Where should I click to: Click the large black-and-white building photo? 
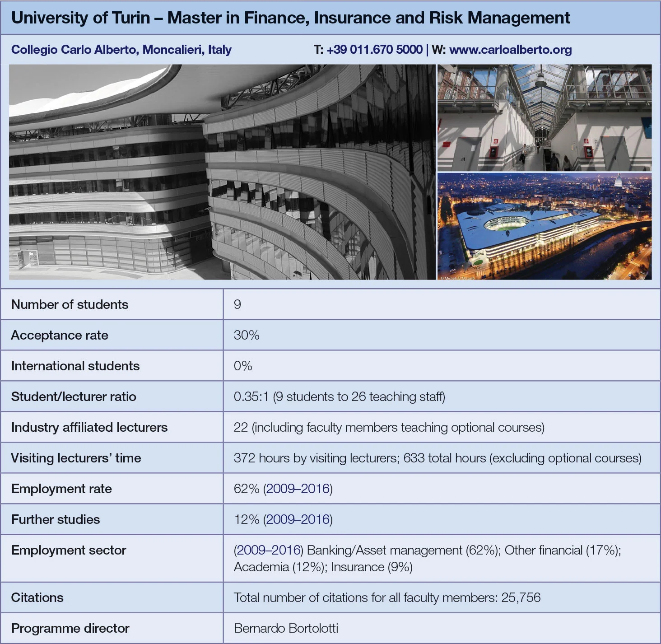[222, 172]
